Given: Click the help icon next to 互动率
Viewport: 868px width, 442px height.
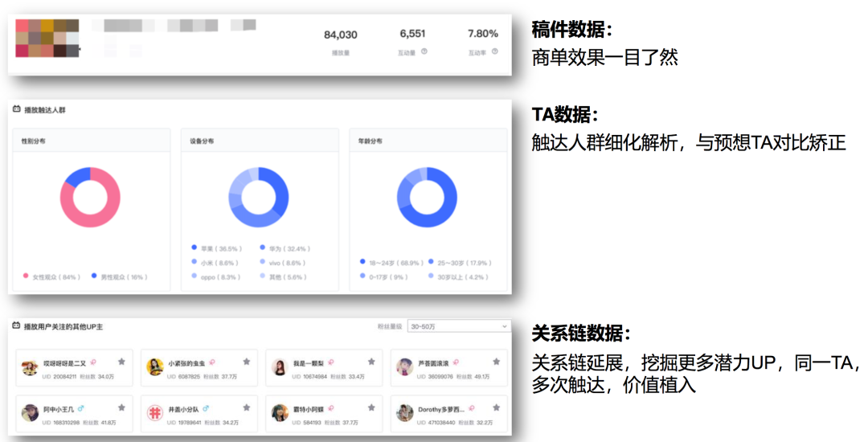Looking at the screenshot, I should click(495, 51).
